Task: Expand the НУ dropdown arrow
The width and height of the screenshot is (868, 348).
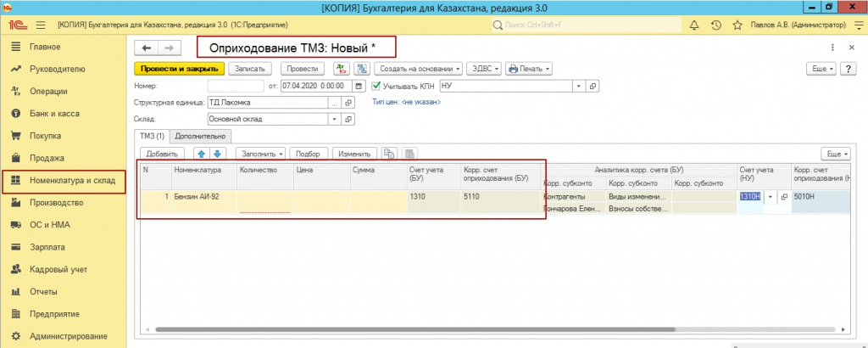Action: (x=579, y=86)
